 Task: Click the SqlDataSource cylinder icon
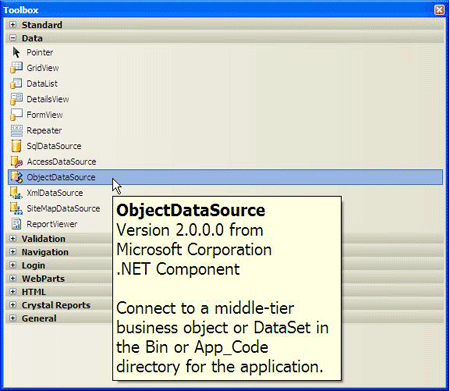coord(16,146)
